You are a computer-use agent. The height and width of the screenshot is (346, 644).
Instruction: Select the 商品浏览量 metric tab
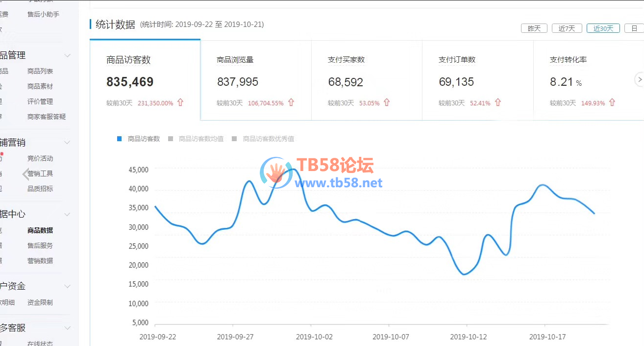[255, 80]
